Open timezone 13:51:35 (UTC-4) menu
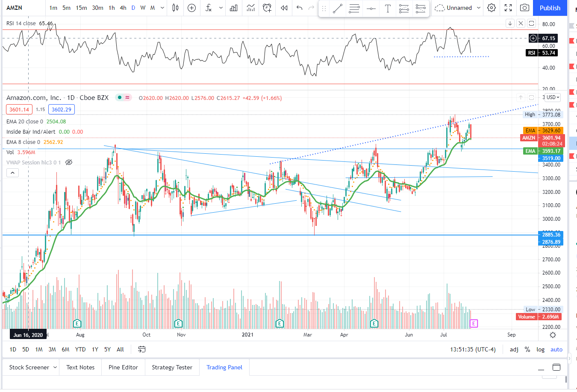577x392 pixels. (473, 349)
